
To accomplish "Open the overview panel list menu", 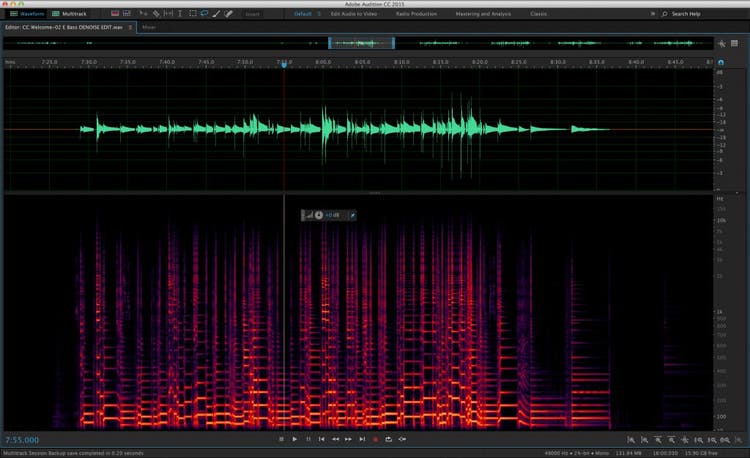I will pos(734,44).
